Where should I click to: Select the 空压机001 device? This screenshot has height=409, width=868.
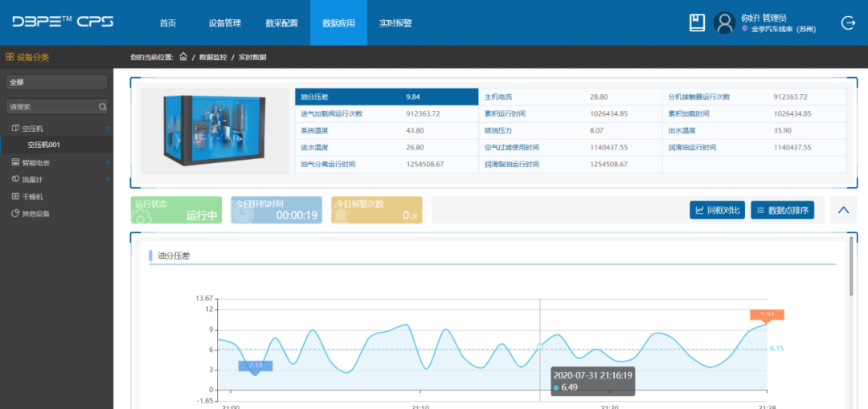[x=55, y=145]
